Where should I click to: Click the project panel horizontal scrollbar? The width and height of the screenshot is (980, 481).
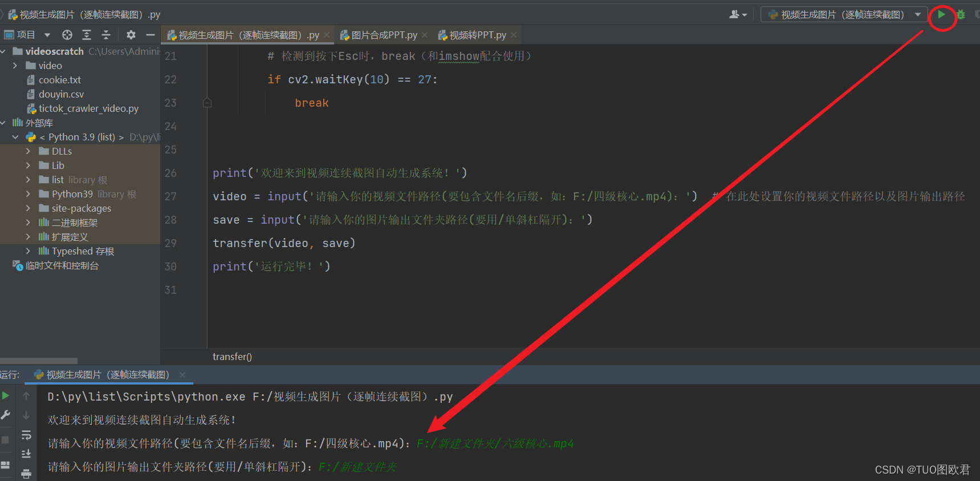pyautogui.click(x=39, y=361)
